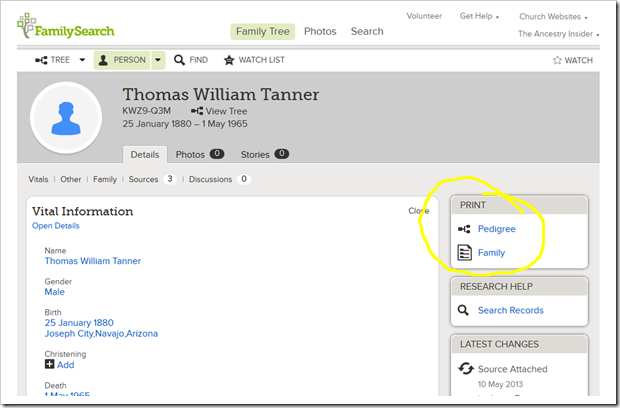Click Open Details under Vital Information
The height and width of the screenshot is (408, 620).
coord(56,226)
